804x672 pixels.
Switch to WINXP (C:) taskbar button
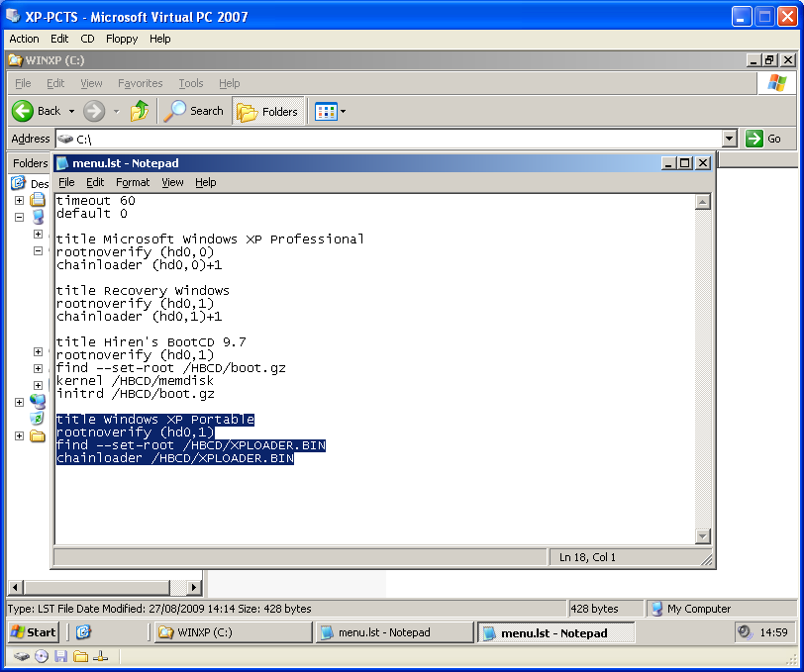(234, 632)
